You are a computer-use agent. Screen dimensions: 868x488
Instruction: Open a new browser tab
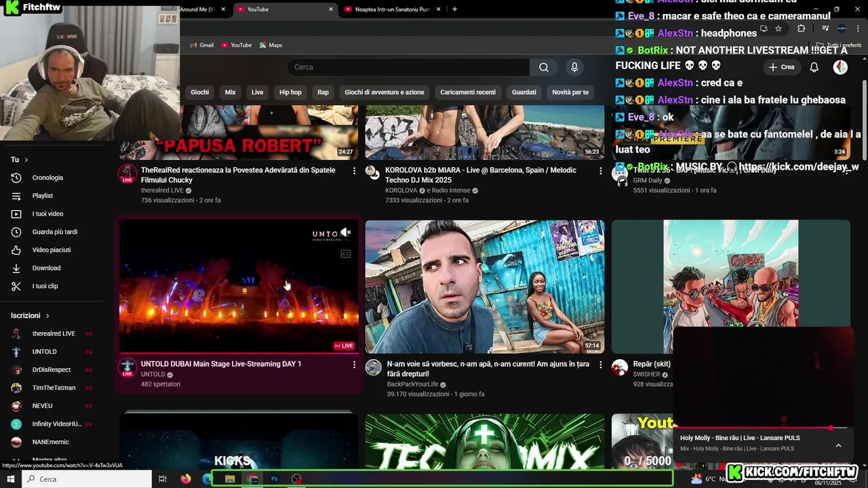tap(454, 9)
